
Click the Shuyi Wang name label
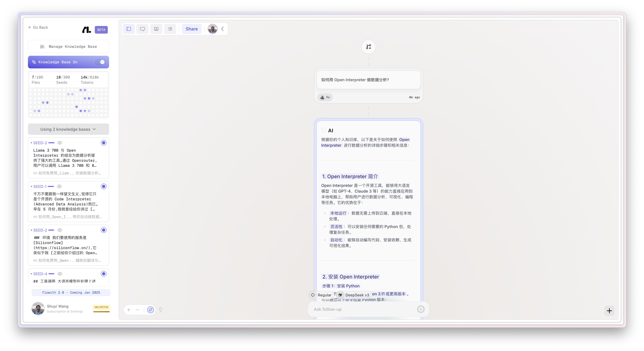point(58,306)
